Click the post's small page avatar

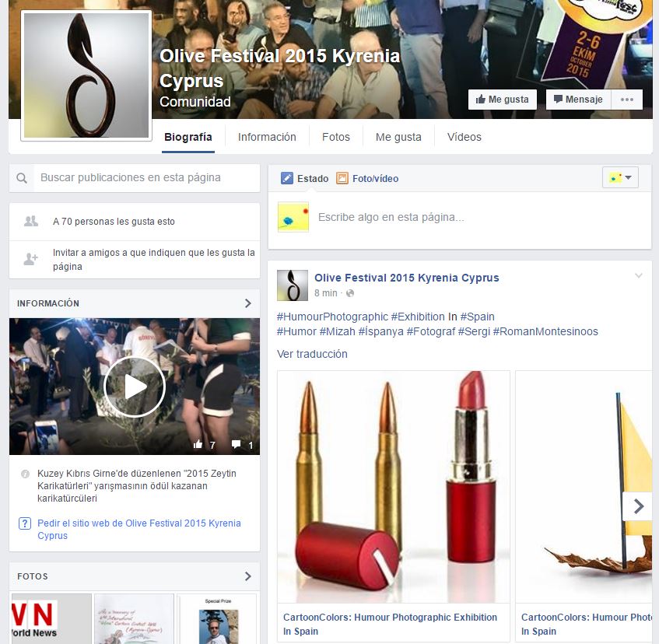point(292,285)
